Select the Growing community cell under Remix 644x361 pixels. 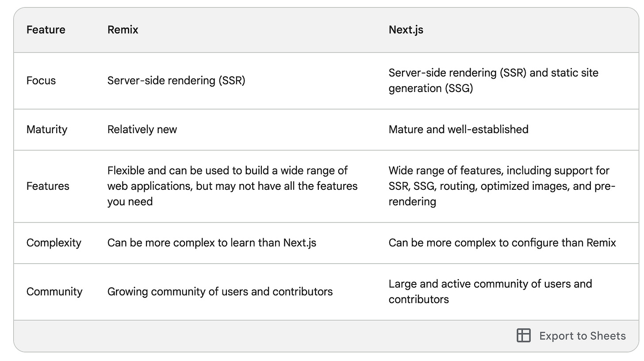click(220, 292)
